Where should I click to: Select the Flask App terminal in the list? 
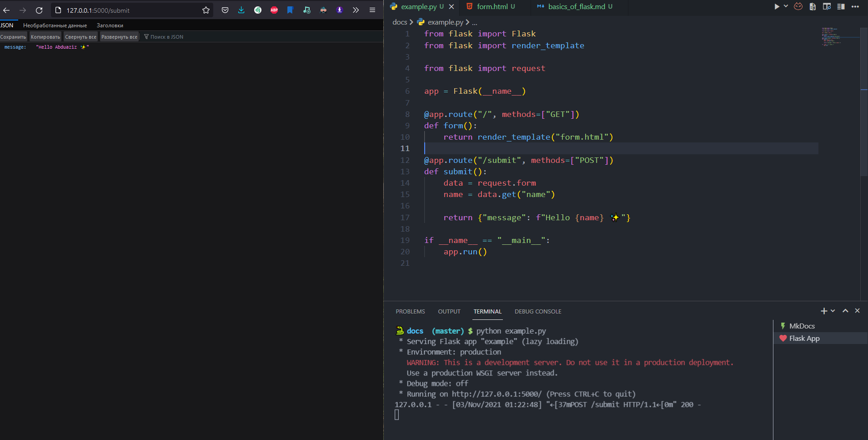820,338
